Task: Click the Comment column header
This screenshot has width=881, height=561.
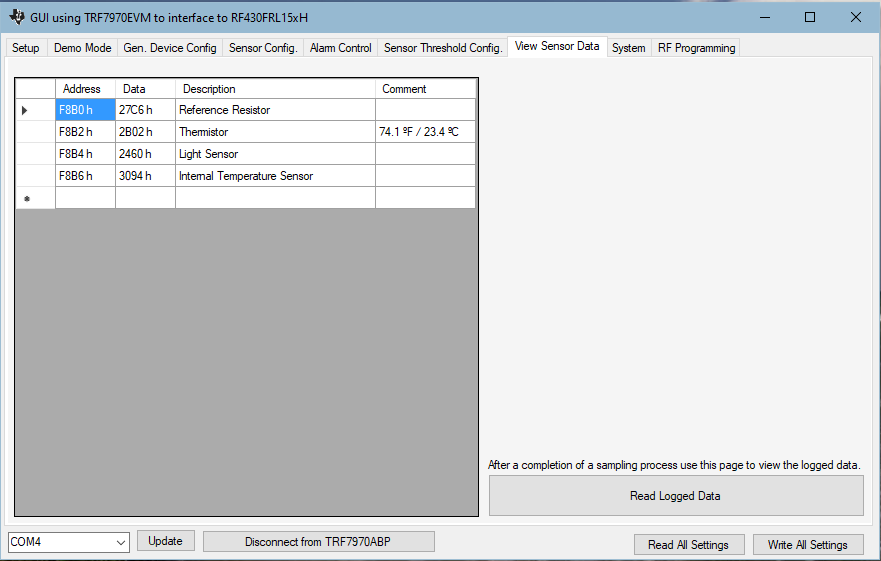Action: coord(425,89)
